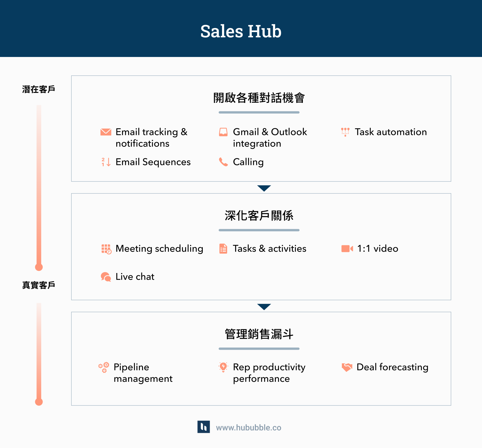Click the Meeting scheduling calendar icon
The width and height of the screenshot is (482, 448).
106,249
